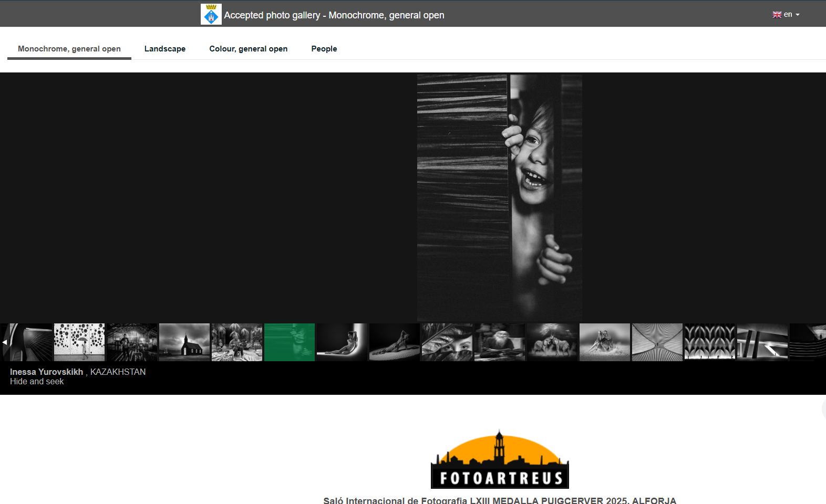826x504 pixels.
Task: Click the left arrow to scroll thumbnails back
Action: [4, 342]
